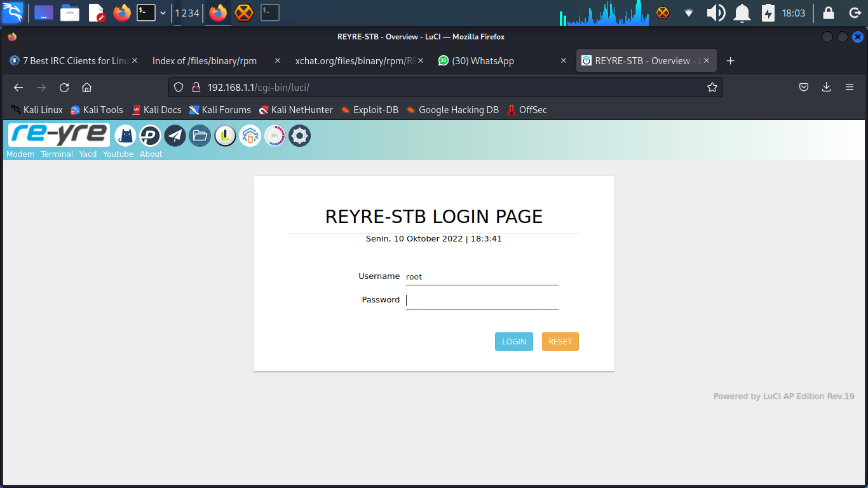Click the re-yre logo
The height and width of the screenshot is (488, 868).
pyautogui.click(x=58, y=135)
